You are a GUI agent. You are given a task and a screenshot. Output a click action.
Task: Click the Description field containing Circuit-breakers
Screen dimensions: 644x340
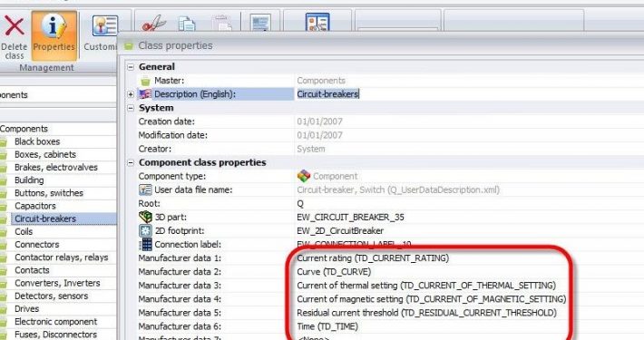468,94
